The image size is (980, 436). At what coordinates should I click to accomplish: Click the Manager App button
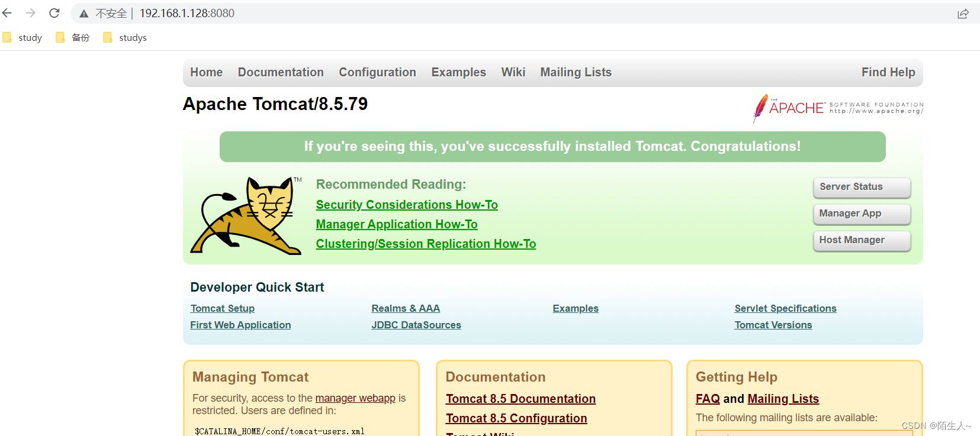tap(862, 214)
